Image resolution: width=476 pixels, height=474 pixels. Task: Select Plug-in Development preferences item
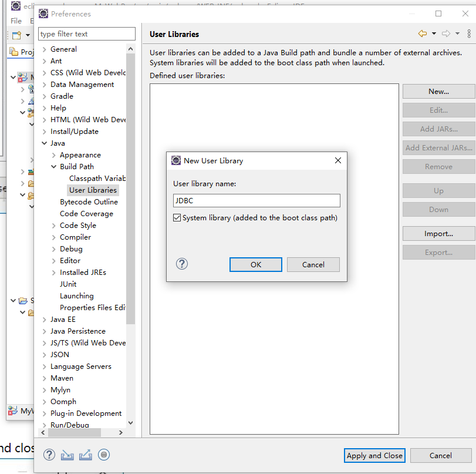(86, 414)
